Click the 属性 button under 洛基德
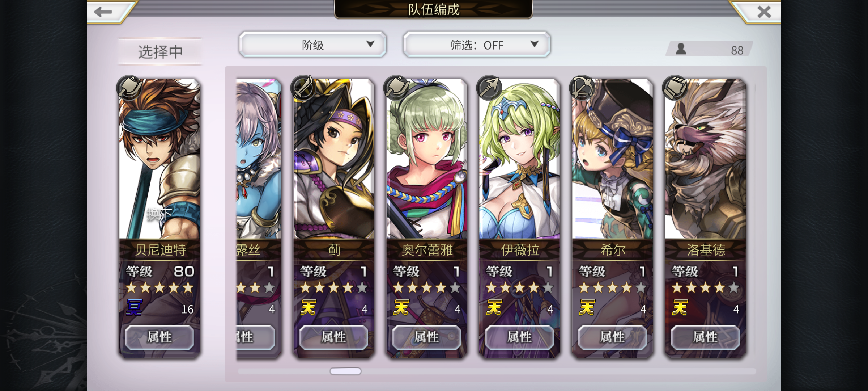This screenshot has height=391, width=868. pyautogui.click(x=705, y=337)
